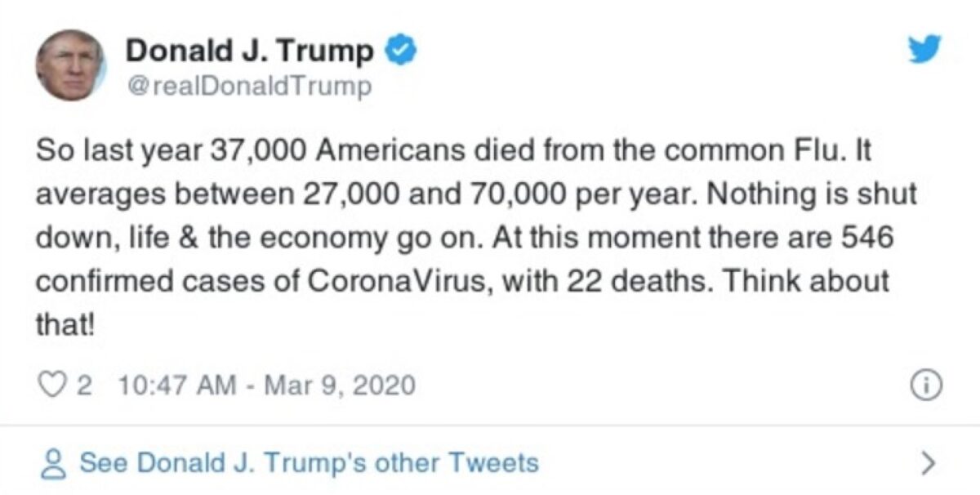Click the like count number 2
Viewport: 980px width, 495px height.
tap(82, 385)
